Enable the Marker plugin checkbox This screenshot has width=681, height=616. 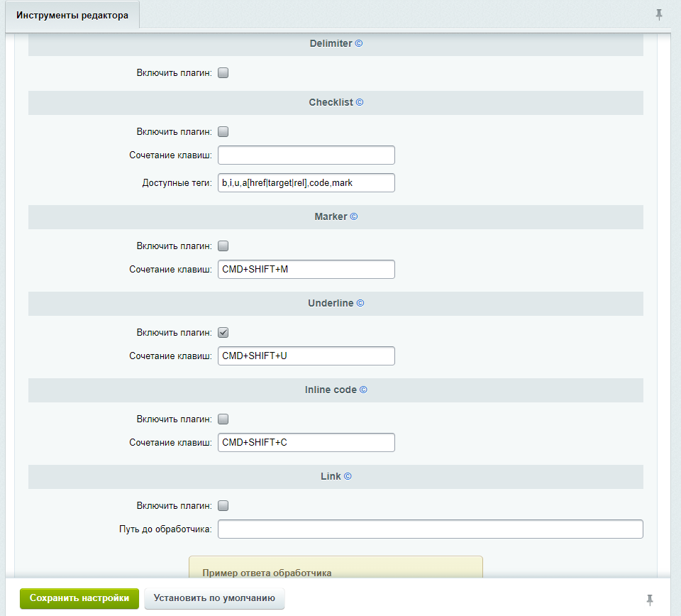[223, 246]
